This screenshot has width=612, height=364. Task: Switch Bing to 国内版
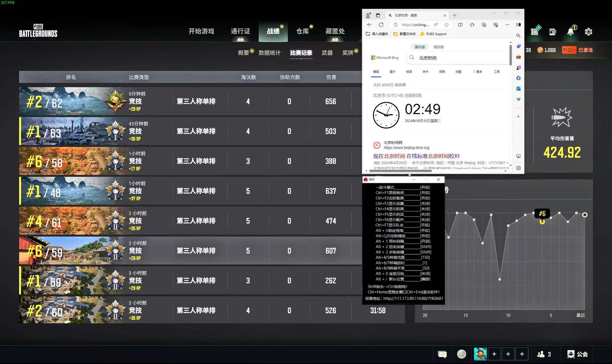point(420,47)
